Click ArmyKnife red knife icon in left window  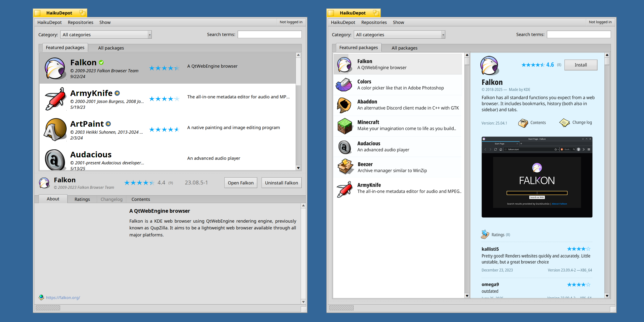(55, 99)
